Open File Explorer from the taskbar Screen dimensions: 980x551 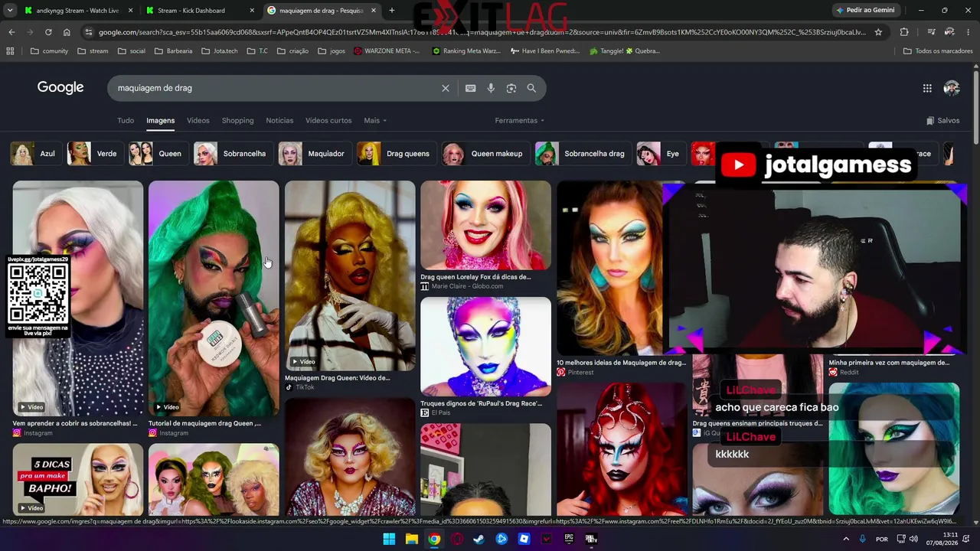(x=411, y=539)
